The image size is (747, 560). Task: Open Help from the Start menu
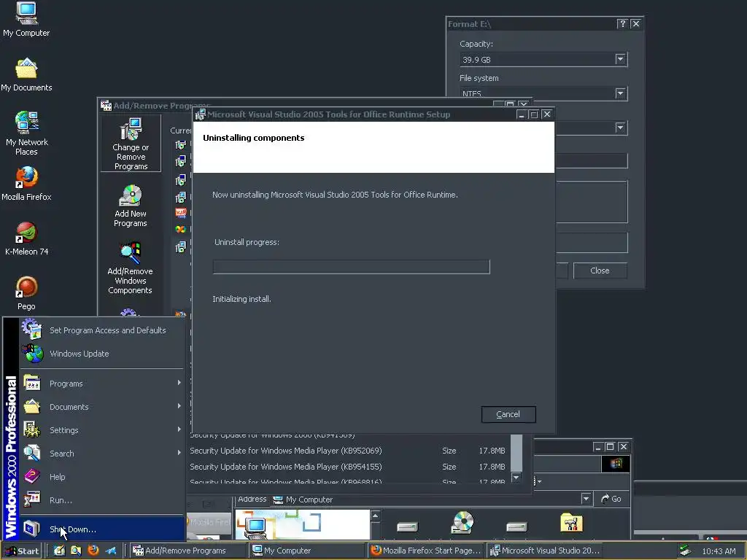coord(102,477)
